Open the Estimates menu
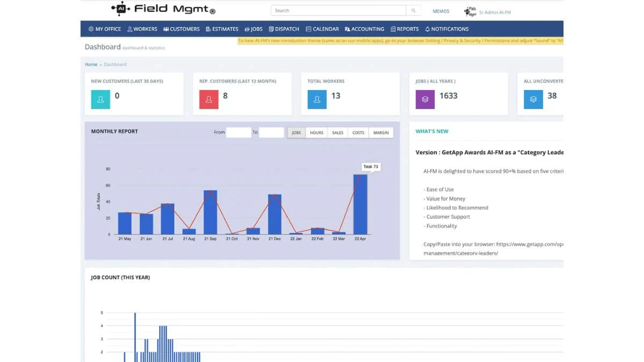This screenshot has width=644, height=362. pos(222,29)
